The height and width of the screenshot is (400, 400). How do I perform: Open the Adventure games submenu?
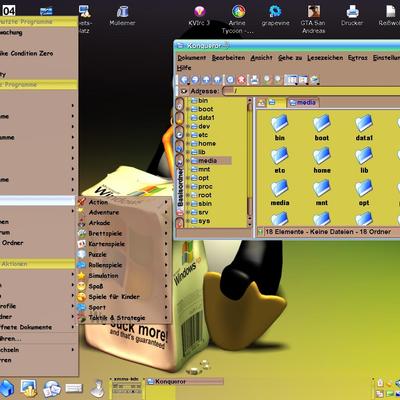click(x=123, y=212)
